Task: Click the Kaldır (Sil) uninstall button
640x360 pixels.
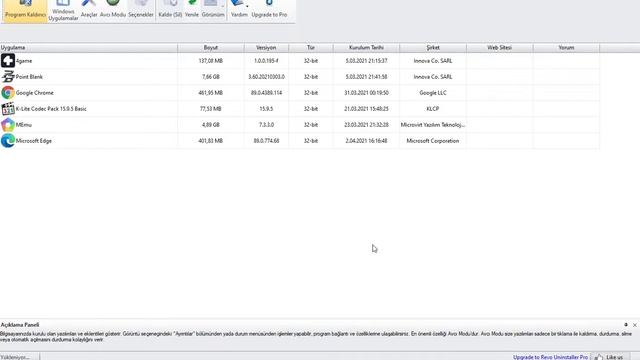Action: pyautogui.click(x=170, y=10)
